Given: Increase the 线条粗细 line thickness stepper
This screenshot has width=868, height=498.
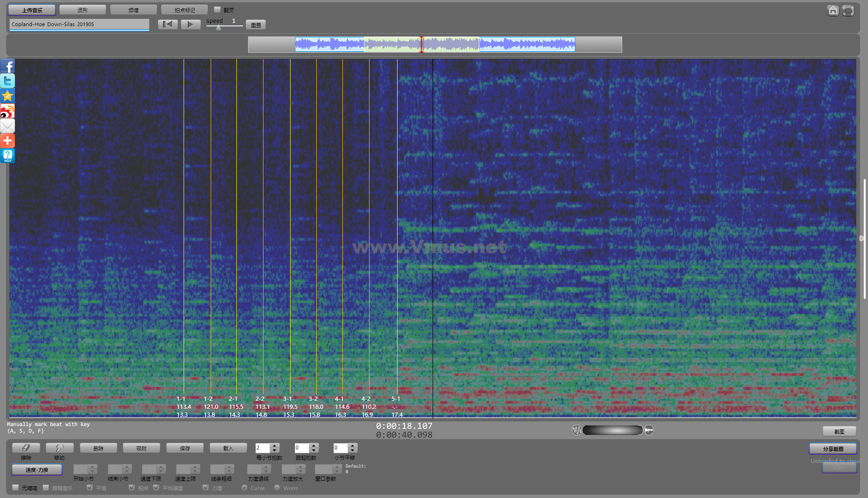Looking at the screenshot, I should 229,466.
